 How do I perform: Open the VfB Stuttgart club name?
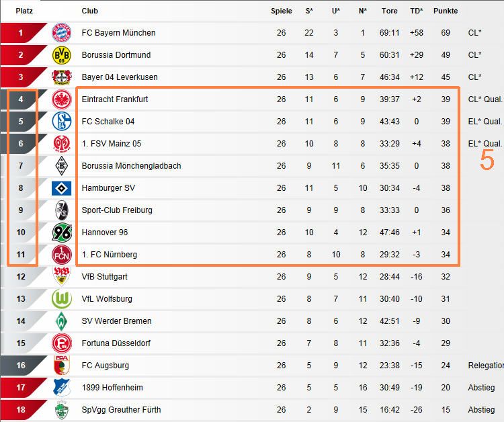(104, 277)
